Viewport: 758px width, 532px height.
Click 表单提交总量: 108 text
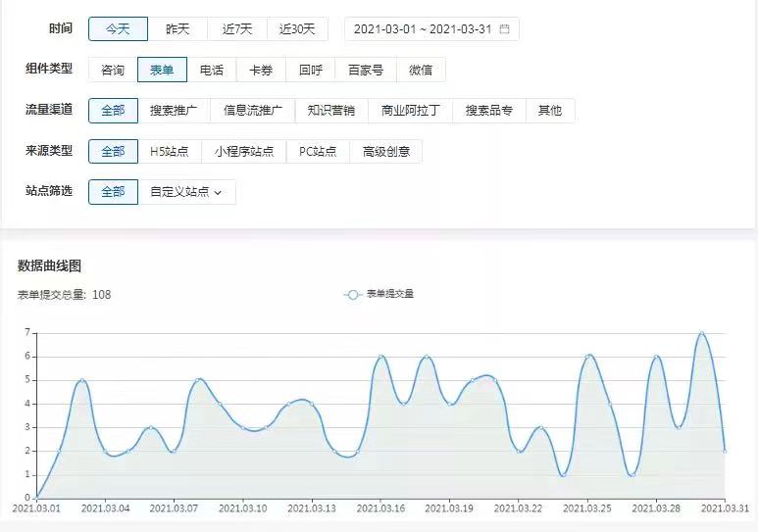[x=65, y=295]
